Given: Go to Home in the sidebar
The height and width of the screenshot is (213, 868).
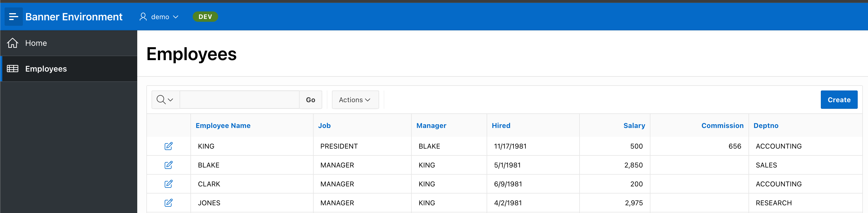Looking at the screenshot, I should coord(69,43).
